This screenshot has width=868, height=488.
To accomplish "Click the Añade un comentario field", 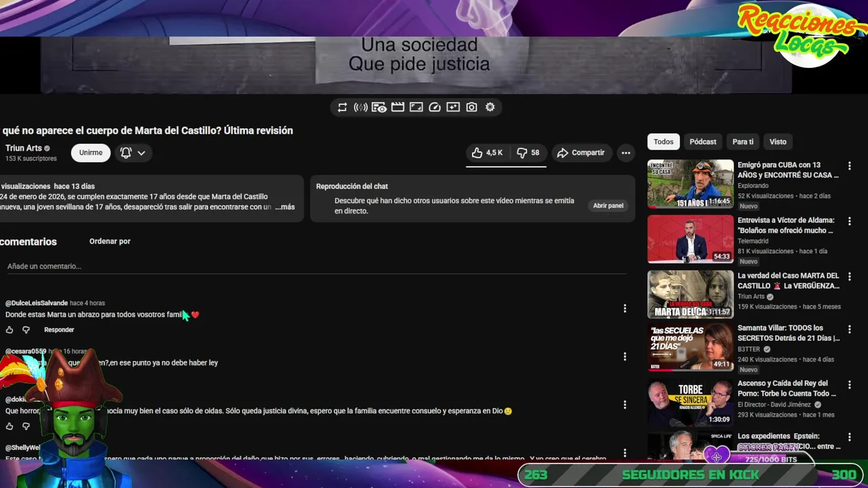I will pyautogui.click(x=317, y=266).
